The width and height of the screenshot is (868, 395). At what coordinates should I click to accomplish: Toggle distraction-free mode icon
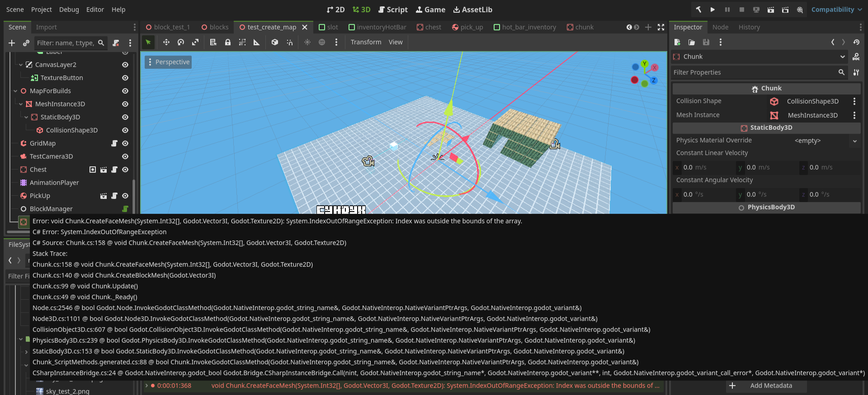pos(661,27)
